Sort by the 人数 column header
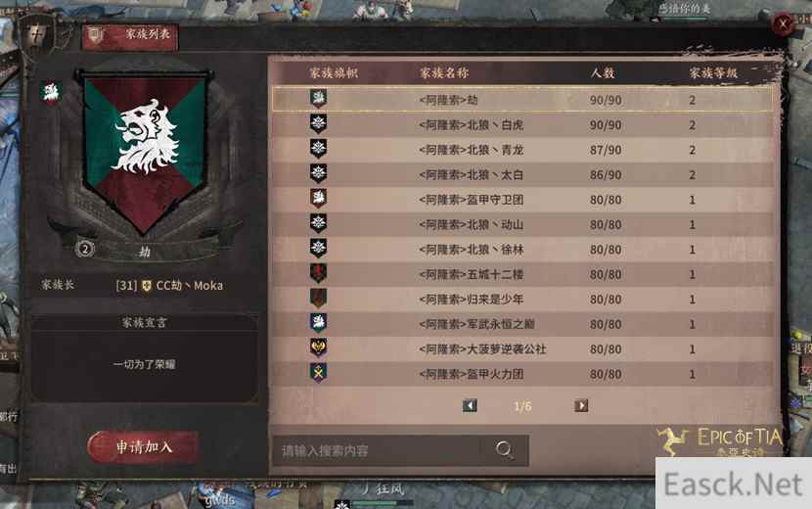Screen dimensions: 812x509 point(603,72)
